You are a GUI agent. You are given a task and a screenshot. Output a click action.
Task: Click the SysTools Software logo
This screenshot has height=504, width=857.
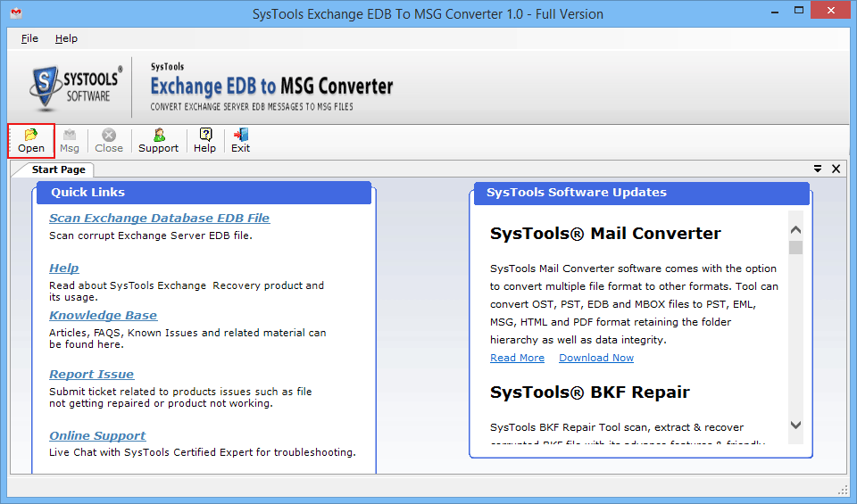coord(75,87)
